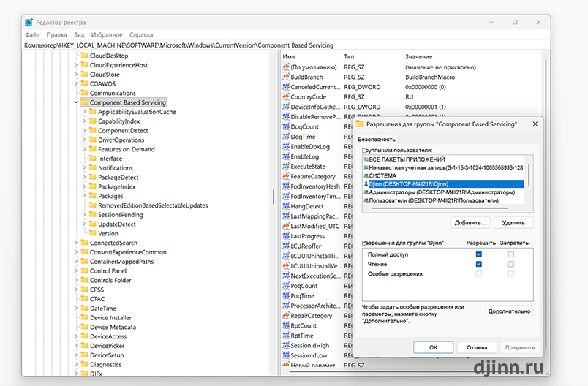Toggle Allow checkbox for Полный доступ
This screenshot has height=386, width=588.
click(479, 254)
